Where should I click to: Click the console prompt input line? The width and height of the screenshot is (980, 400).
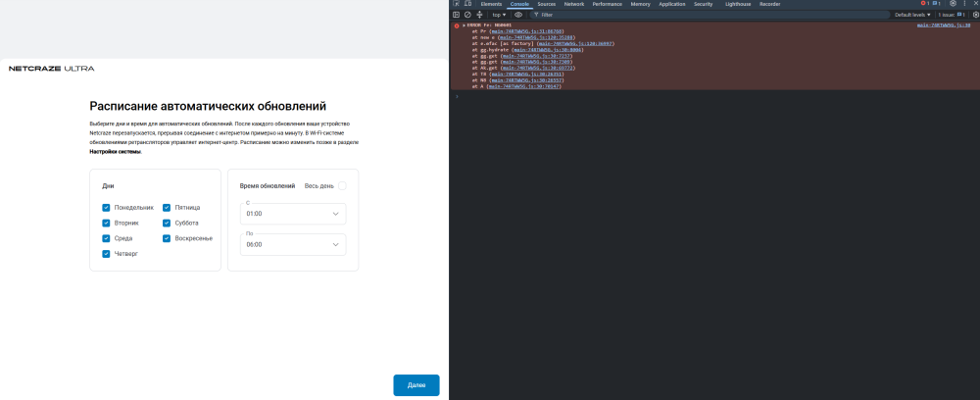pyautogui.click(x=715, y=96)
